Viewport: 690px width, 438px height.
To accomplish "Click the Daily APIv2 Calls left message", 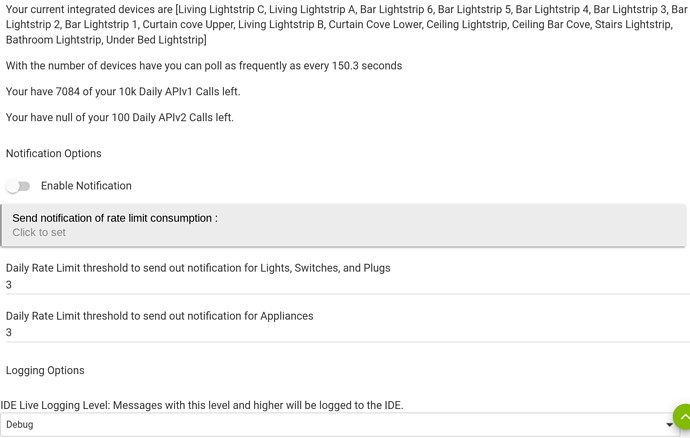I will tap(120, 118).
